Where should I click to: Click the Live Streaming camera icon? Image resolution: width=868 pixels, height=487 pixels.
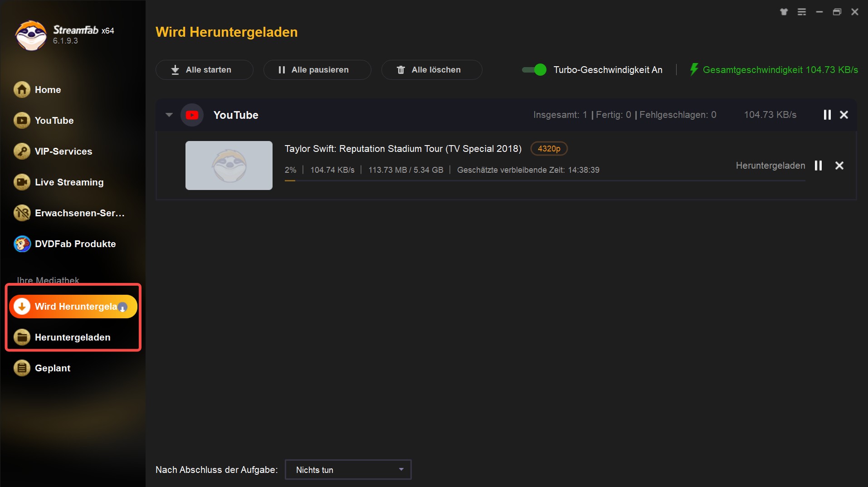pos(22,182)
